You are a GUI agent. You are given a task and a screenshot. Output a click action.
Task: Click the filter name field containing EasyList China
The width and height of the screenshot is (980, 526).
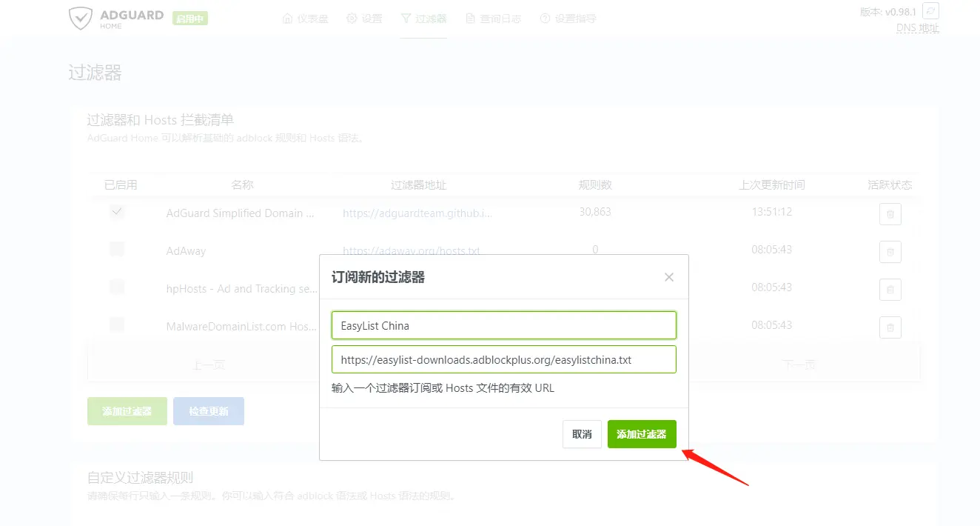coord(504,325)
